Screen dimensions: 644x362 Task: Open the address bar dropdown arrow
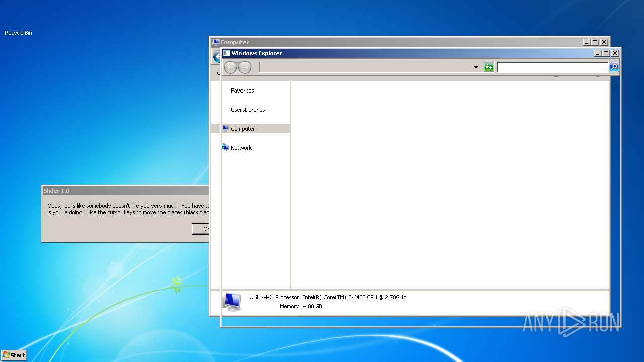(x=476, y=67)
